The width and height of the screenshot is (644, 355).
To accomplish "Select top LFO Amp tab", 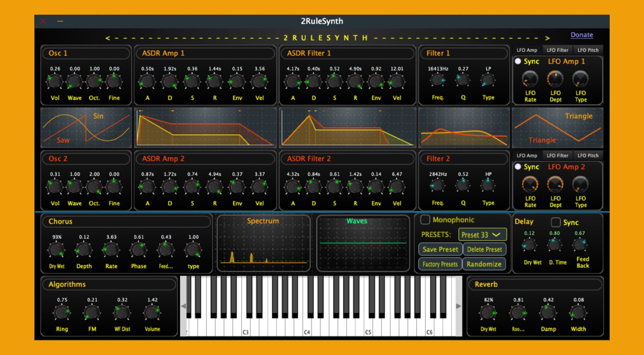I will (527, 50).
